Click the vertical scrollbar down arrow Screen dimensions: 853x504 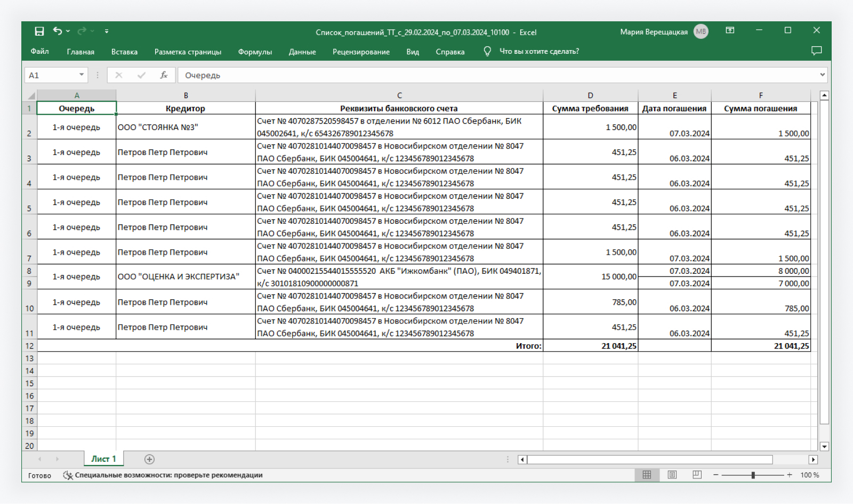824,446
